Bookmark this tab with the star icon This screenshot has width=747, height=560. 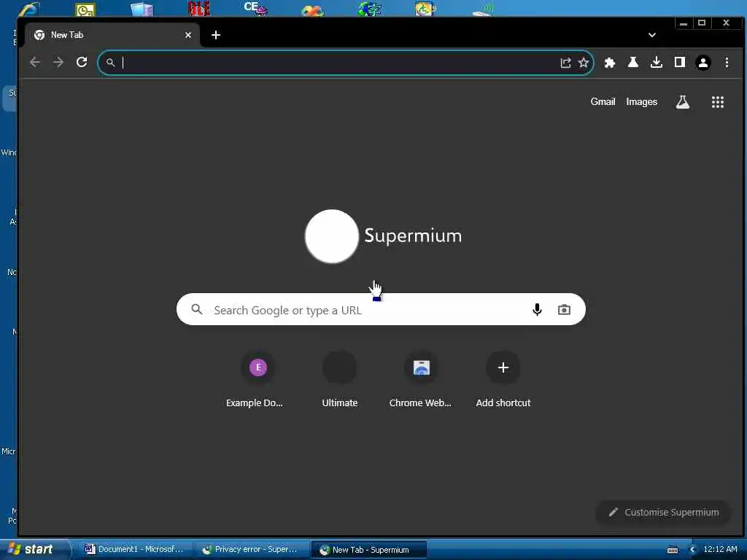[x=584, y=63]
